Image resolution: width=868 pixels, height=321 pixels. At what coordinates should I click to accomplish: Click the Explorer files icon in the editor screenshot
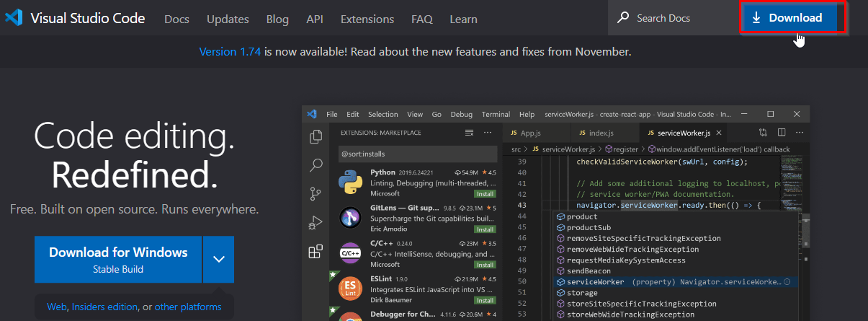click(x=316, y=137)
